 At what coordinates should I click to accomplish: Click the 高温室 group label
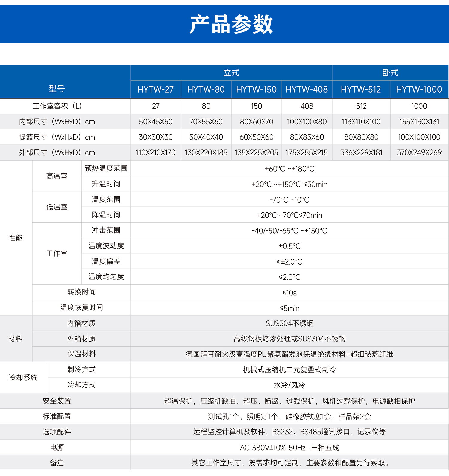tap(57, 176)
